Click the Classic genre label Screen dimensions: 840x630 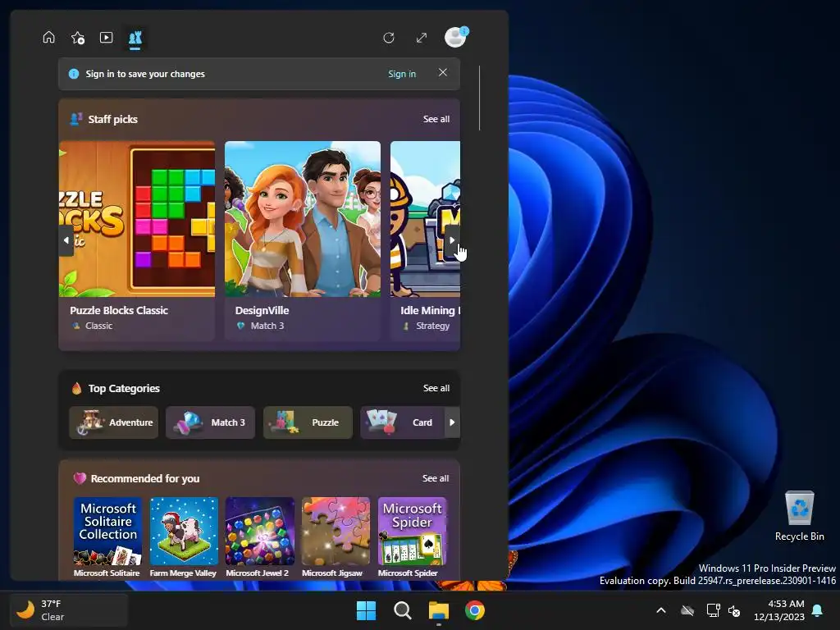coord(98,326)
